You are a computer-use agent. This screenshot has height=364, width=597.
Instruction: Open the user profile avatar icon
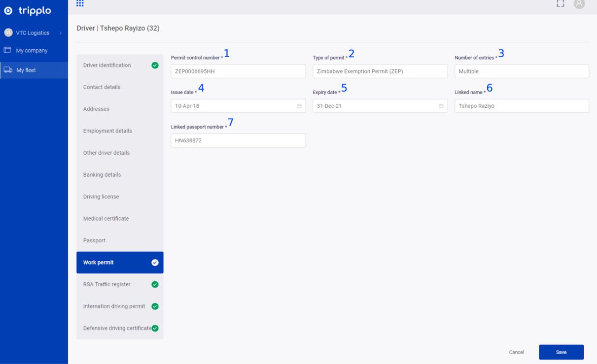point(579,3)
